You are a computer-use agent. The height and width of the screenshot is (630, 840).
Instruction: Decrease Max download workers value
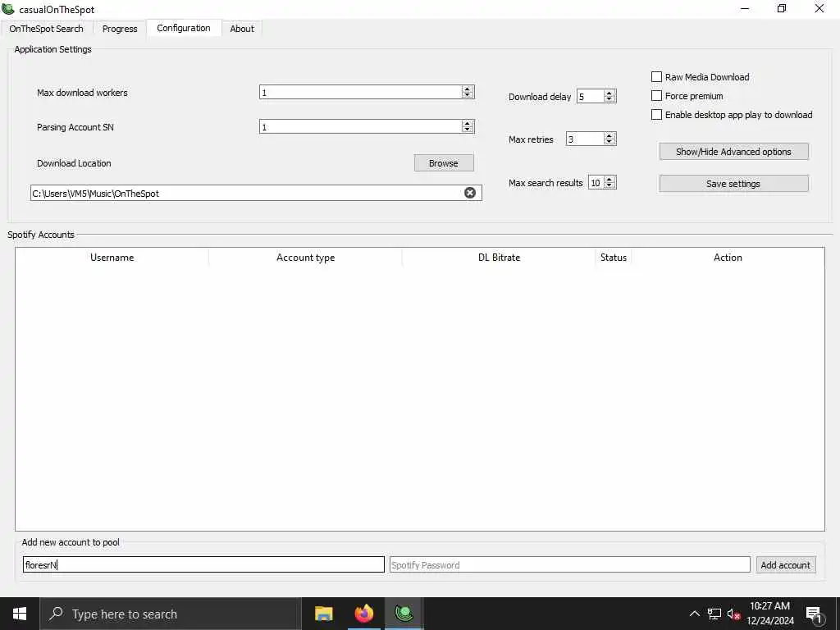tap(468, 95)
